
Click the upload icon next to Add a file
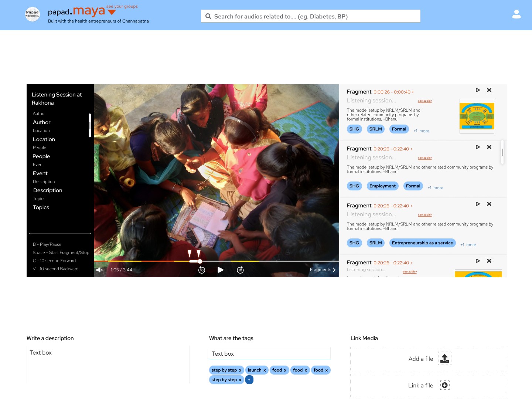point(444,358)
